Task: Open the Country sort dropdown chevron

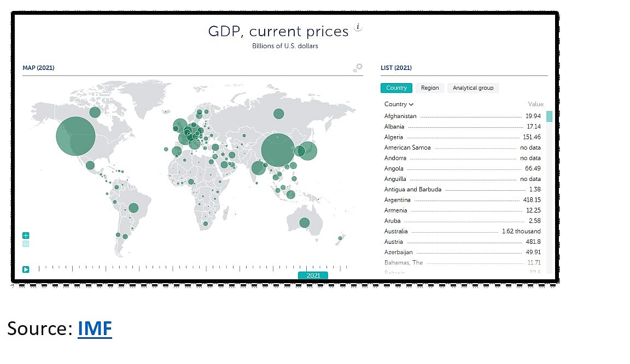Action: [411, 104]
